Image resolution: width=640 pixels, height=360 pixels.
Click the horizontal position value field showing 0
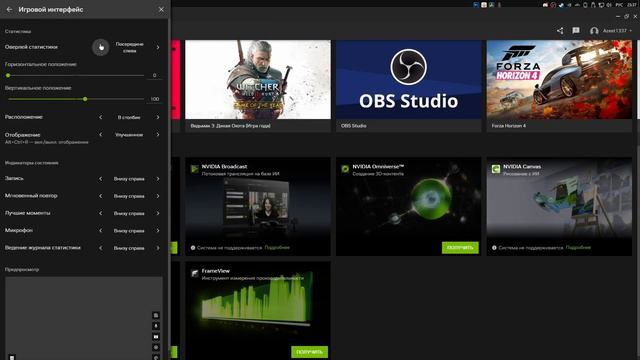pos(154,76)
